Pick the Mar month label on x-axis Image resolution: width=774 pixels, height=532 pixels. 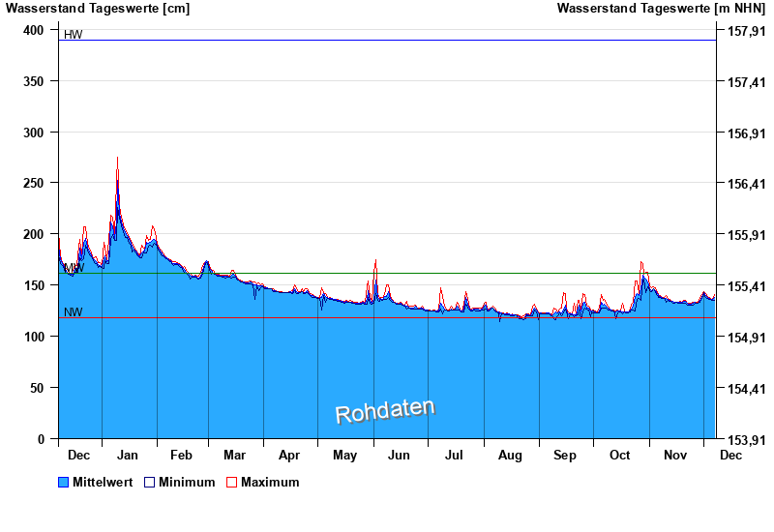(x=234, y=455)
